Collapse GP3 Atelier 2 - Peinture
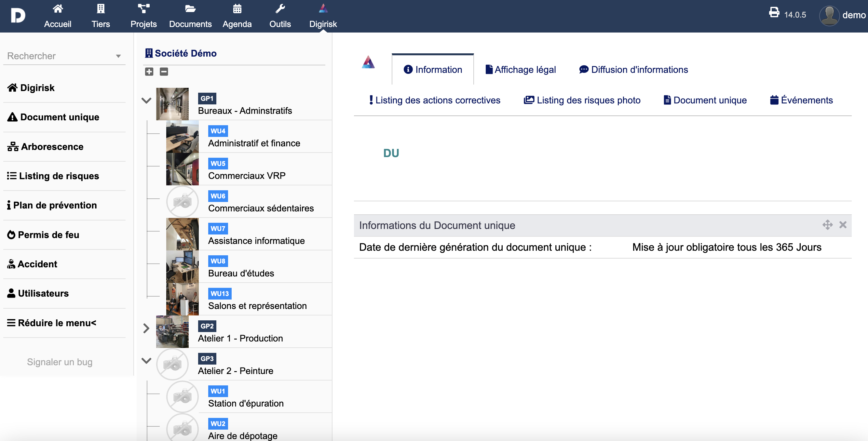The width and height of the screenshot is (868, 441). [146, 360]
